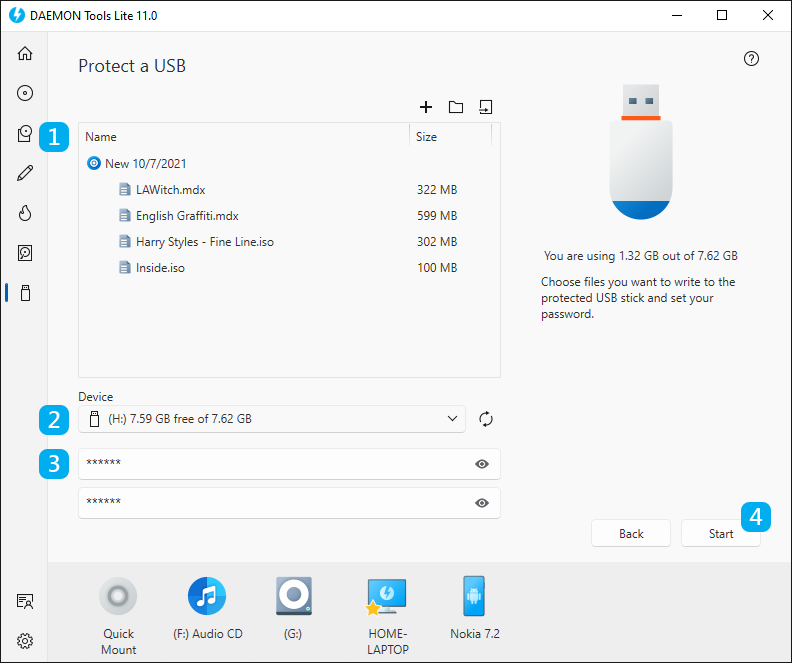
Task: Click the import icon above file list
Action: coord(485,107)
